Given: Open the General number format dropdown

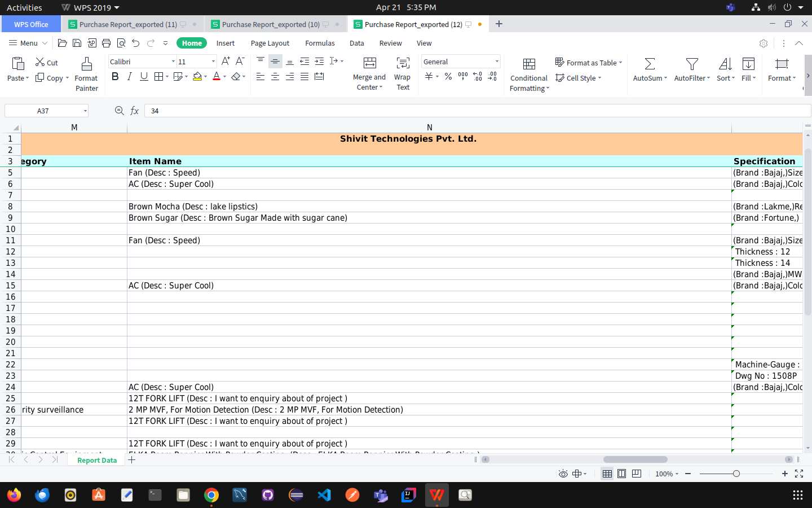Looking at the screenshot, I should tap(496, 62).
